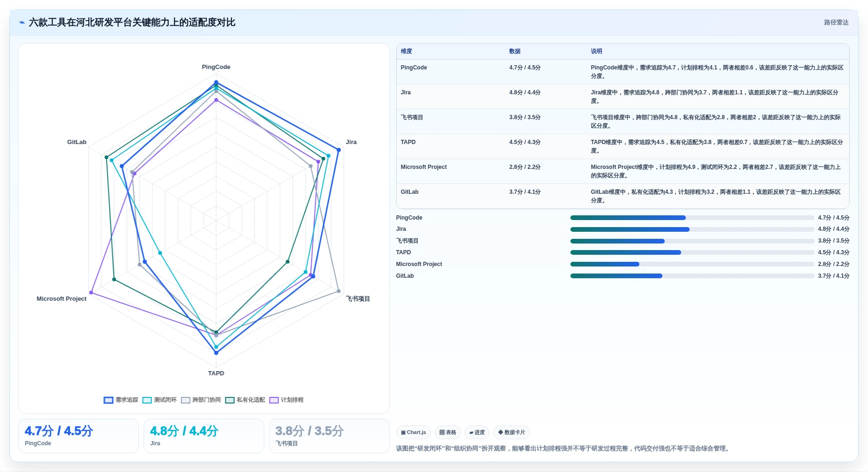This screenshot has height=472, width=868.
Task: Toggle the 跨部门协同 legend swatch
Action: (x=185, y=400)
